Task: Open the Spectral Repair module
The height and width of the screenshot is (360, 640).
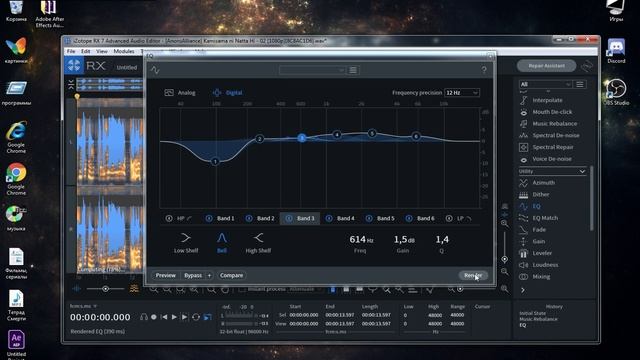Action: coord(553,147)
